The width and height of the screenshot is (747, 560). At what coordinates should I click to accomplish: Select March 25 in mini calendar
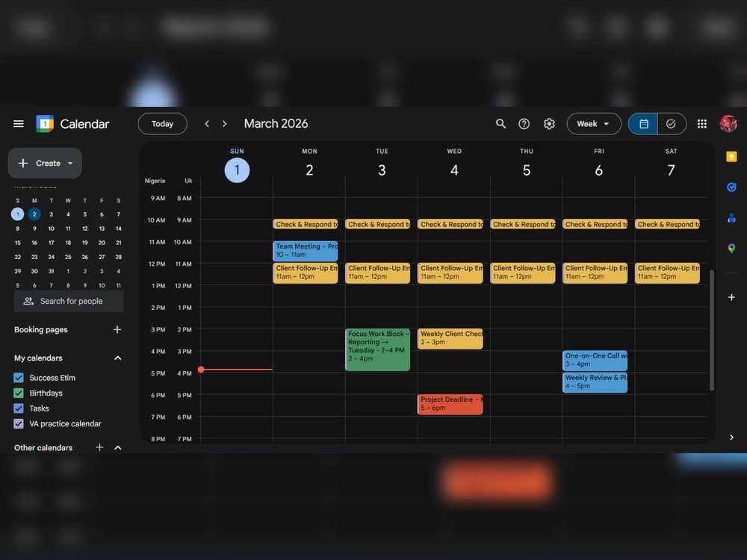tap(68, 257)
